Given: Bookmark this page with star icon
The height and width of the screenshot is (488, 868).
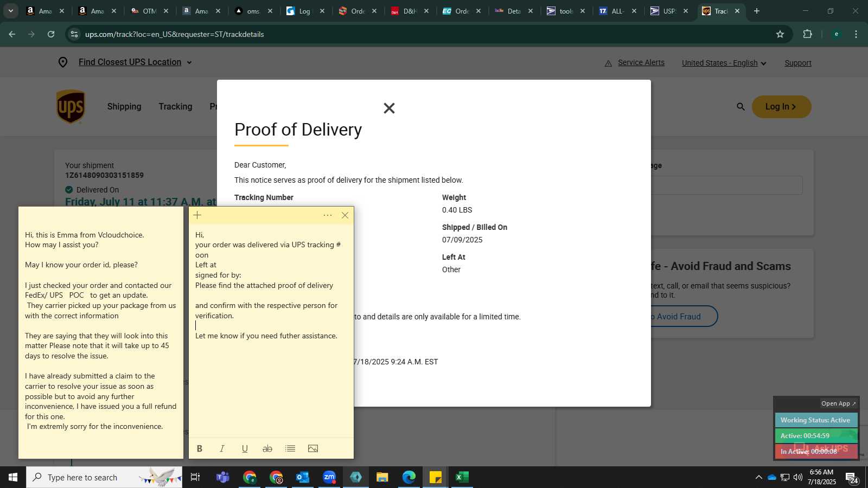Looking at the screenshot, I should (x=780, y=34).
